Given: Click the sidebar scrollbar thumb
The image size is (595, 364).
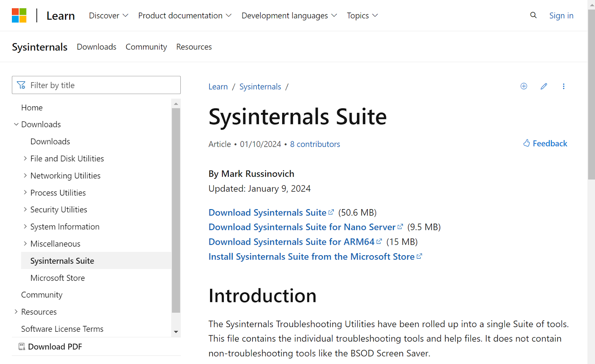Looking at the screenshot, I should 176,211.
